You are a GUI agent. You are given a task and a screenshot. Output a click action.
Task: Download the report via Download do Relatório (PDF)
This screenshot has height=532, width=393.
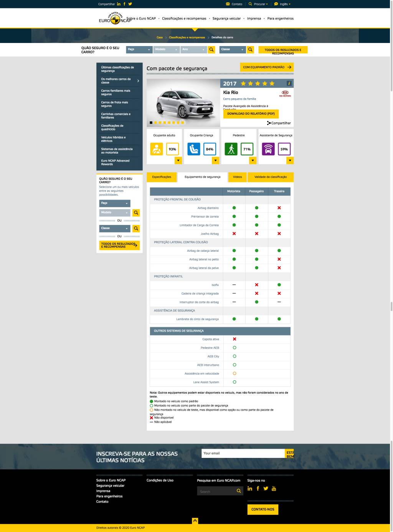pyautogui.click(x=251, y=114)
